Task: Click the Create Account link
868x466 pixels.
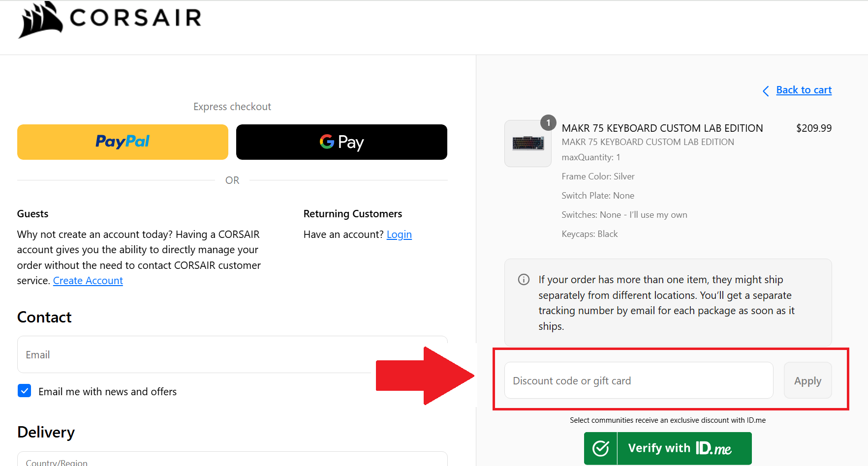Action: pyautogui.click(x=88, y=281)
